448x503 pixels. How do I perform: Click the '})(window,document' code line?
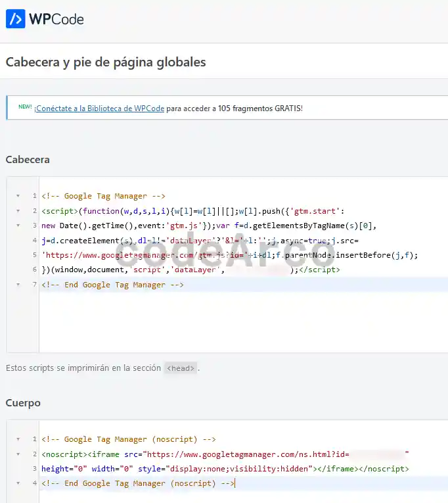click(x=190, y=270)
